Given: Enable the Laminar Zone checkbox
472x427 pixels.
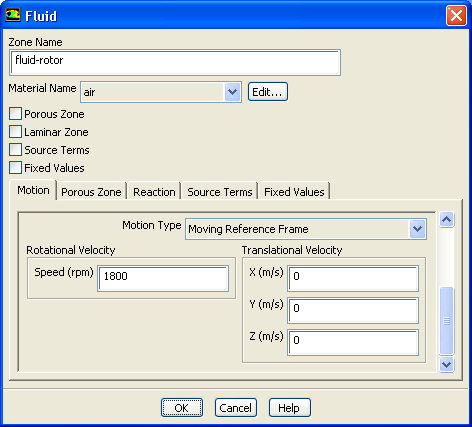Looking at the screenshot, I should coord(15,132).
